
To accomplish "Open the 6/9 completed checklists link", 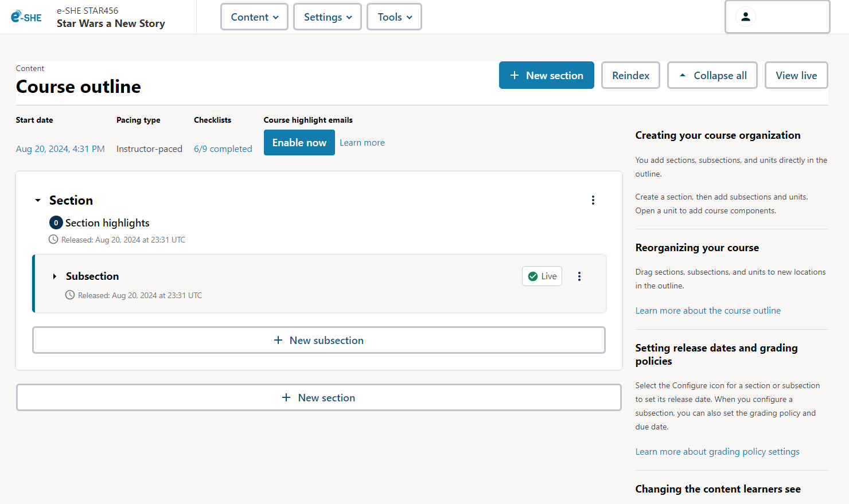I will (x=223, y=149).
